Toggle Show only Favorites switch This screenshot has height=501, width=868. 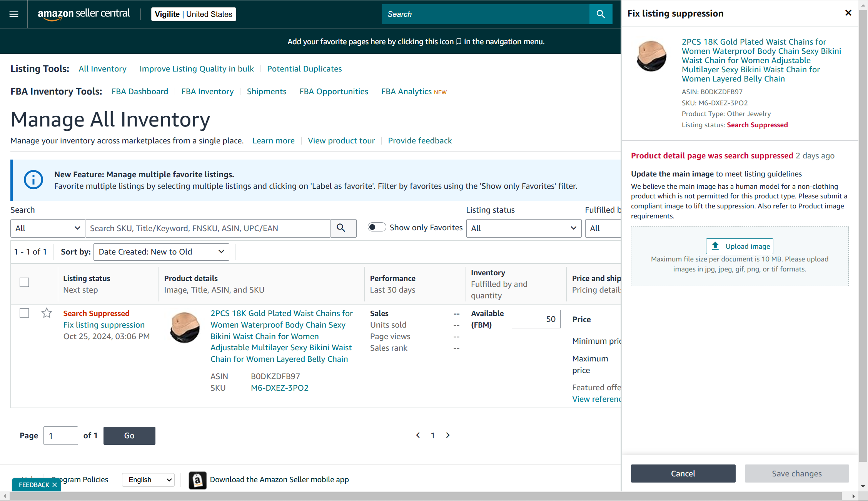[x=377, y=227]
